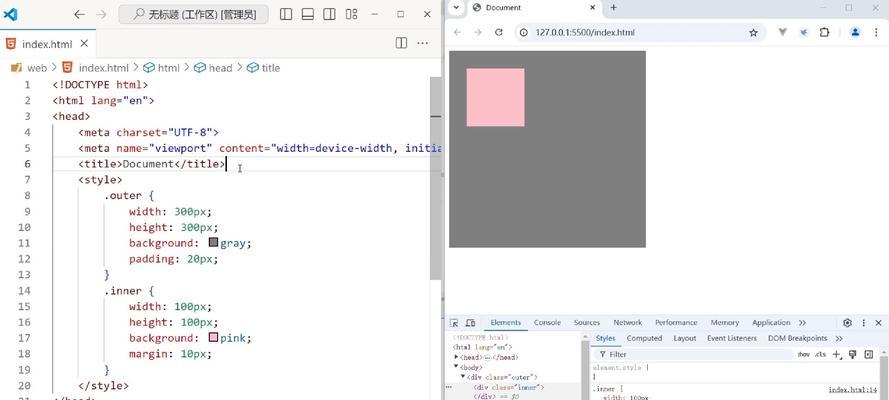Screen dimensions: 889x400
Task: Add a new style rule
Action: (x=836, y=355)
